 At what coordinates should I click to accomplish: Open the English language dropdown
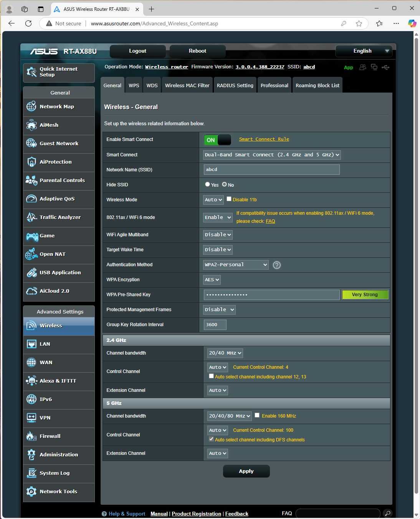pyautogui.click(x=363, y=51)
